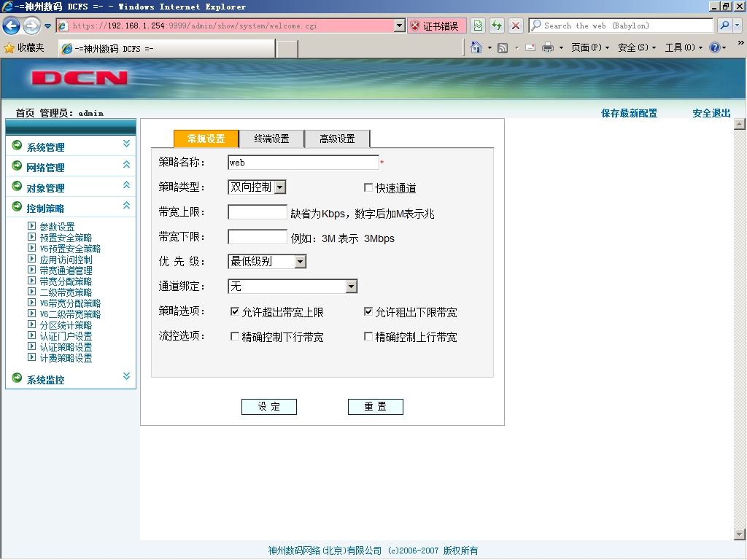The height and width of the screenshot is (560, 747).
Task: Open the 通道绑定 dropdown (无)
Action: [x=293, y=286]
